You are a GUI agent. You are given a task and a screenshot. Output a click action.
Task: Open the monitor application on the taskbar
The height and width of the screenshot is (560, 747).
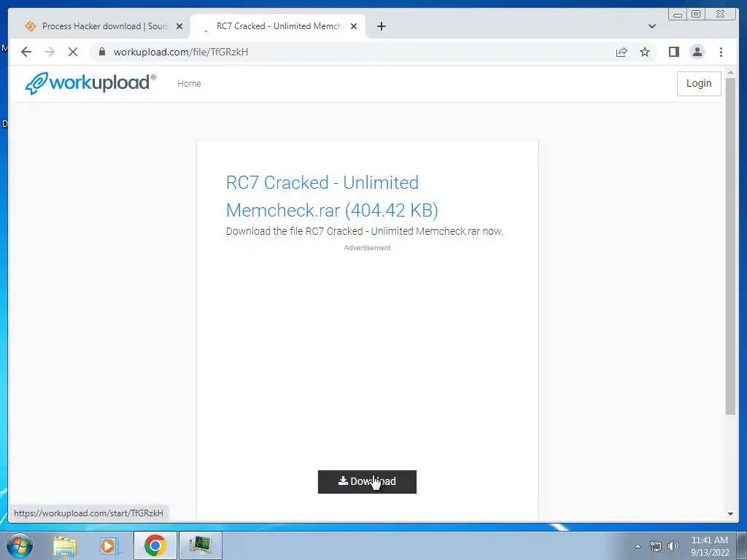[x=200, y=545]
